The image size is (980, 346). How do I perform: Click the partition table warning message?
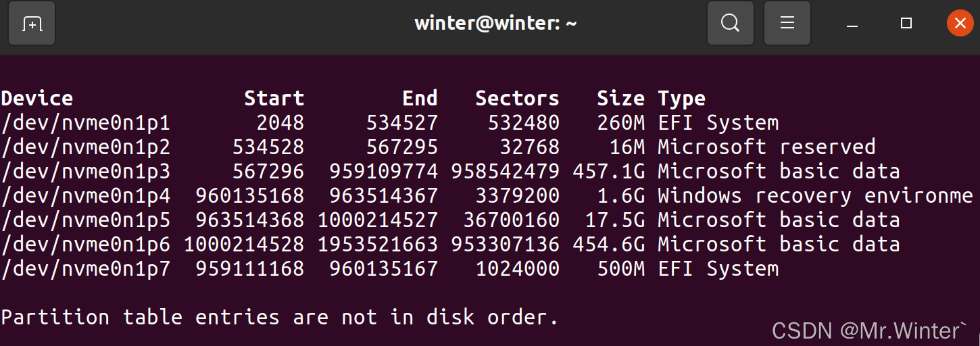(x=280, y=318)
